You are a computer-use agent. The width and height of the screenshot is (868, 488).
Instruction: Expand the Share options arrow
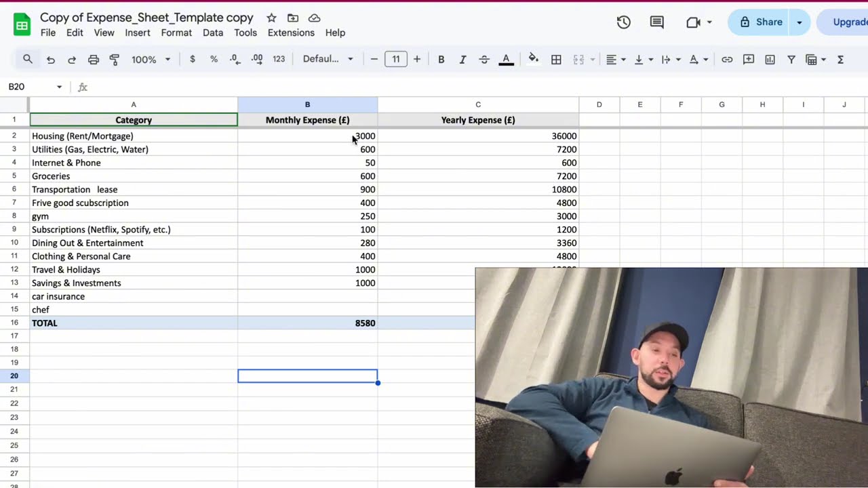(x=800, y=22)
